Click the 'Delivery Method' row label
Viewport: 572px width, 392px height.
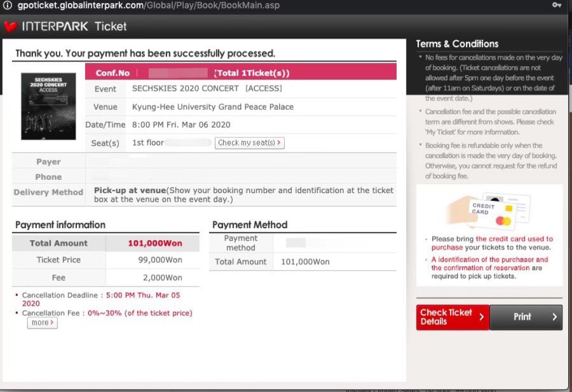(48, 192)
